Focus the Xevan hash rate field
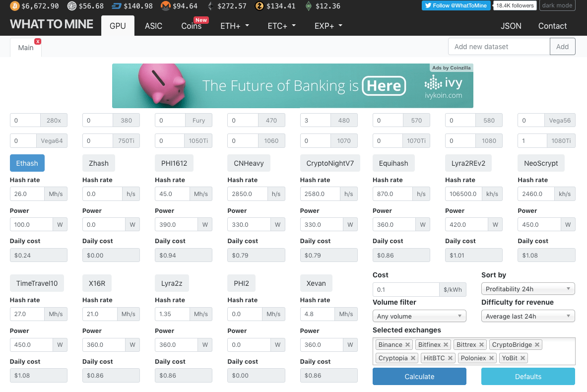This screenshot has height=392, width=587. coord(317,314)
